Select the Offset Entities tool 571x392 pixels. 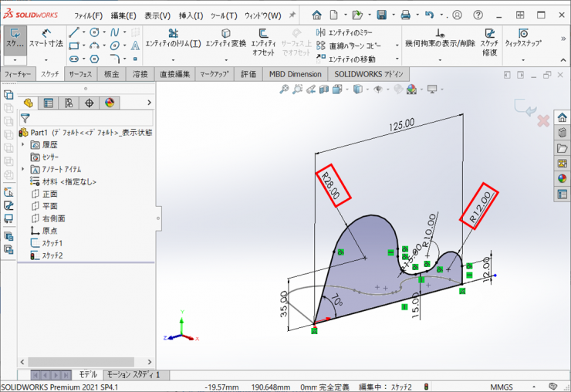263,39
